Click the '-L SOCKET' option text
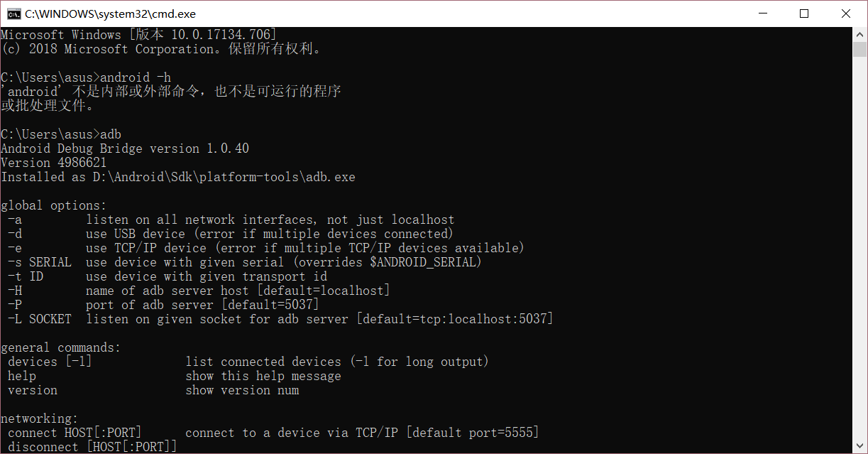 coord(40,319)
